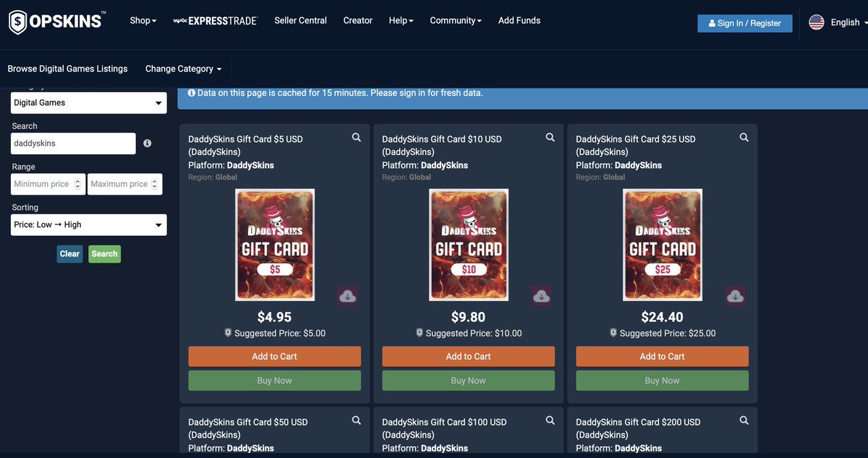Viewport: 868px width, 458px height.
Task: Click shield icon next to Suggested Price $5.00
Action: [228, 333]
